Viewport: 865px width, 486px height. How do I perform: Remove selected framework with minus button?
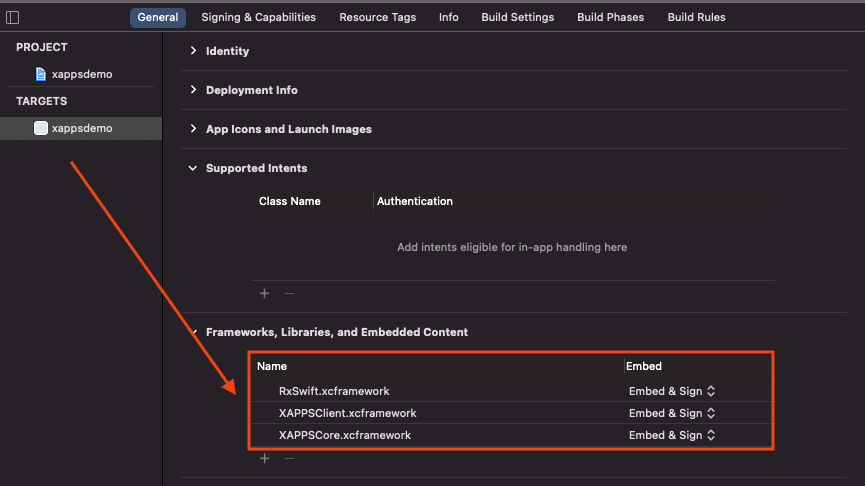pyautogui.click(x=289, y=458)
